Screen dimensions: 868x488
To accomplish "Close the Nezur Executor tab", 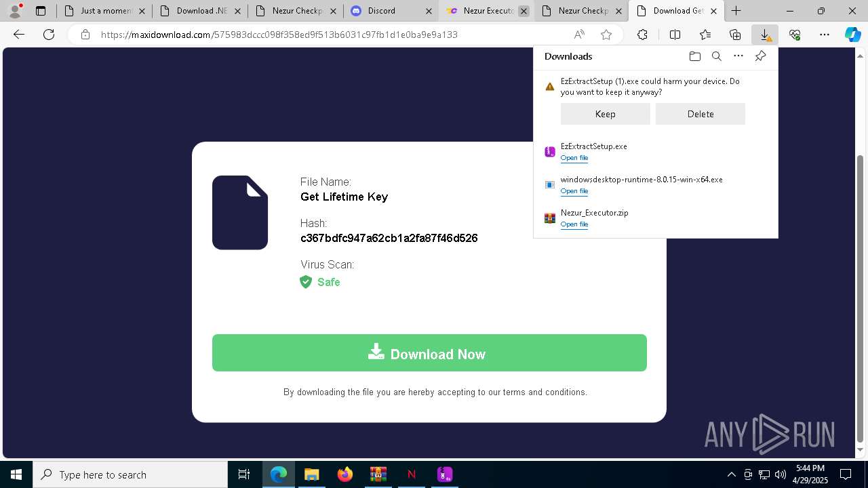I will (524, 11).
